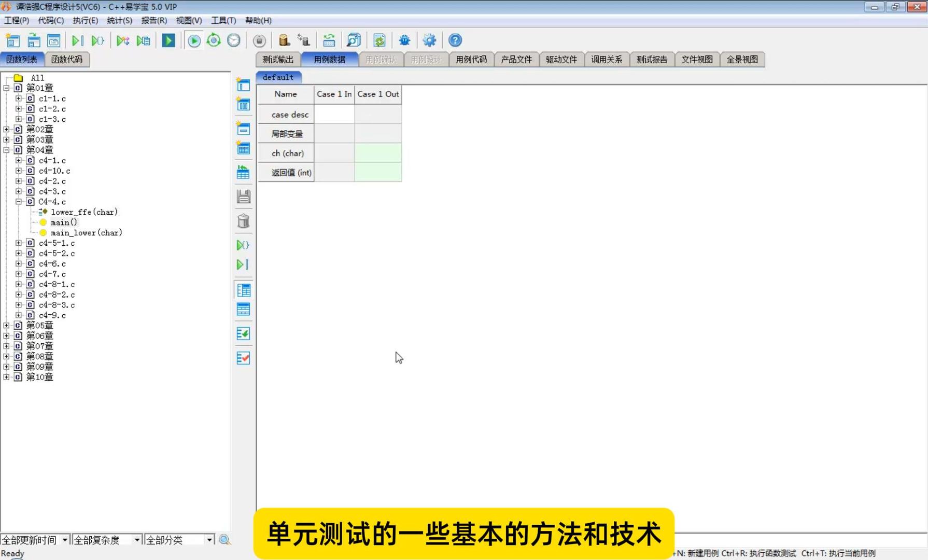The width and height of the screenshot is (928, 560).
Task: Open the 帮助(H) menu
Action: click(x=258, y=20)
